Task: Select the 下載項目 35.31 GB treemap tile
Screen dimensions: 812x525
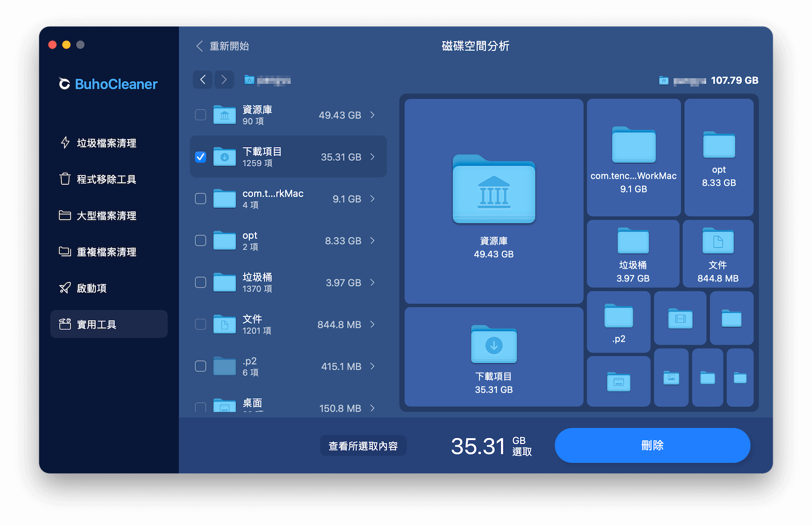Action: (x=494, y=357)
